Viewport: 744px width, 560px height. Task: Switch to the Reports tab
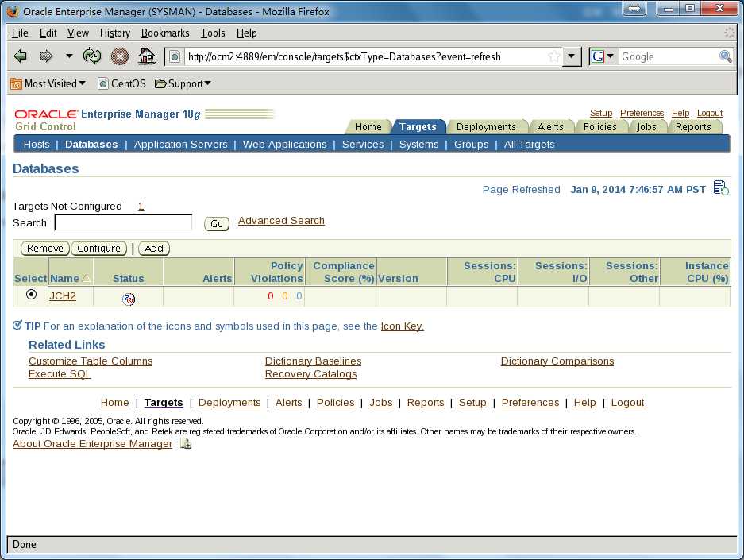pos(693,127)
